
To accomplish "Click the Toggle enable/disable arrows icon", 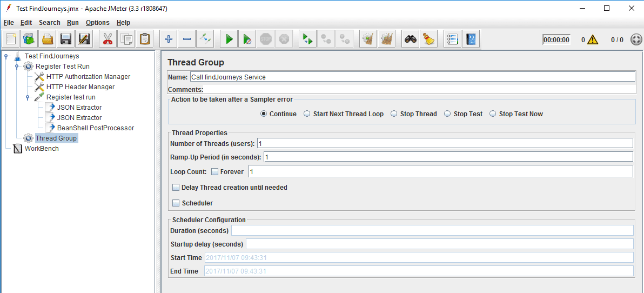I will tap(205, 39).
